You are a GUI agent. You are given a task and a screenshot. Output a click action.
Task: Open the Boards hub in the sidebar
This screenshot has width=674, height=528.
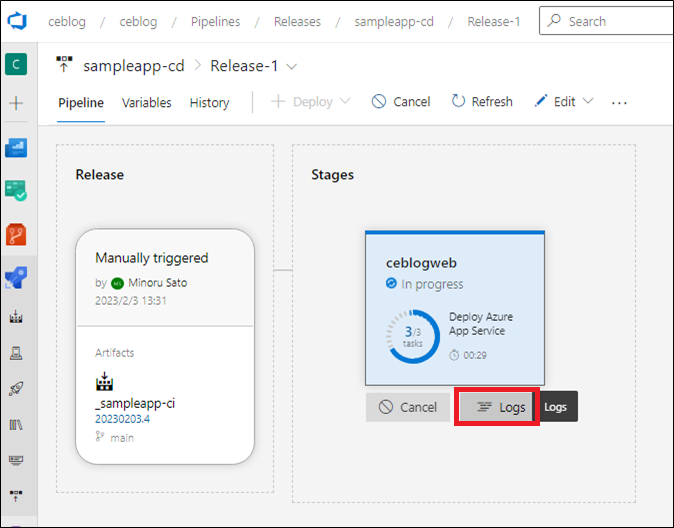(x=16, y=148)
